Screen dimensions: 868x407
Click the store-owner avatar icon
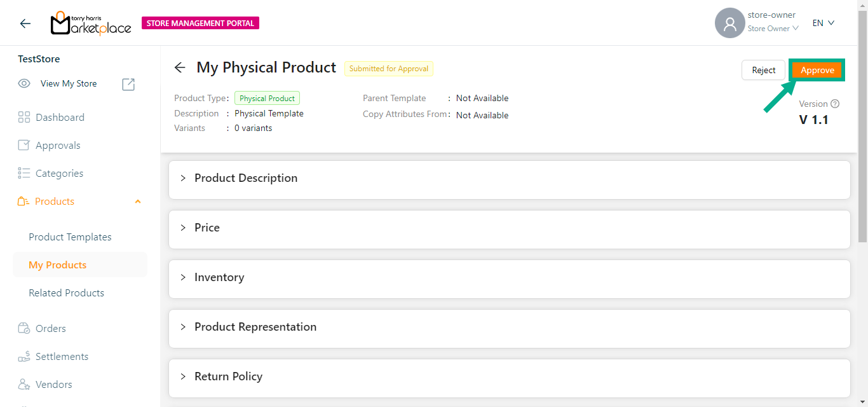pyautogui.click(x=729, y=24)
